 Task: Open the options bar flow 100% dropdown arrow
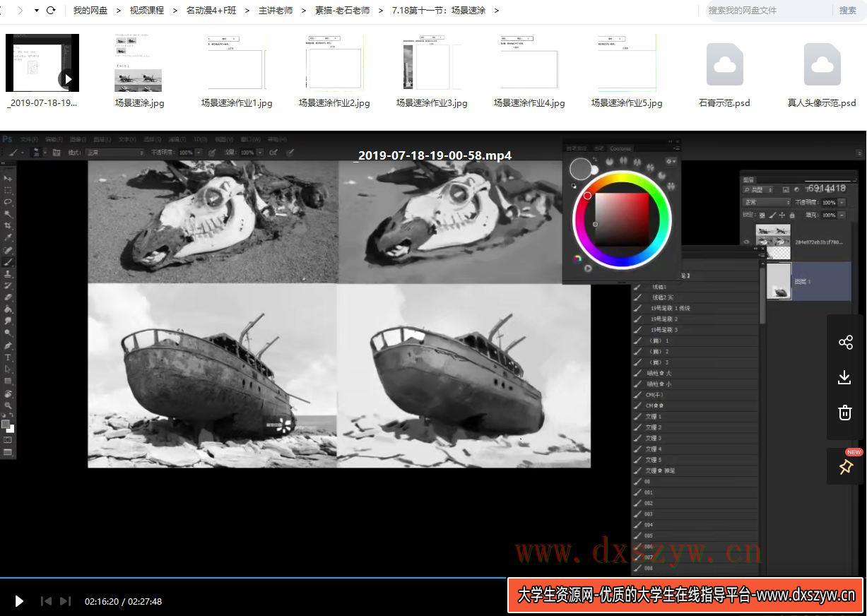tap(259, 153)
